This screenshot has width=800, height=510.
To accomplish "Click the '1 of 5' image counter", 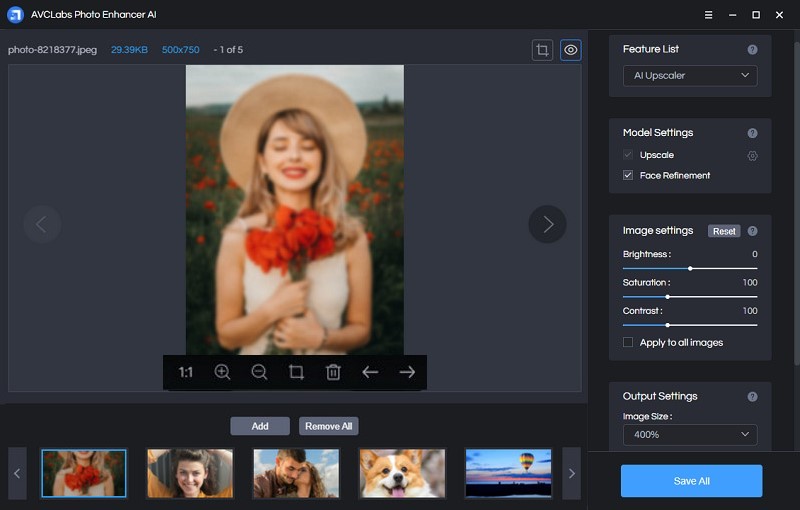I will tap(231, 49).
